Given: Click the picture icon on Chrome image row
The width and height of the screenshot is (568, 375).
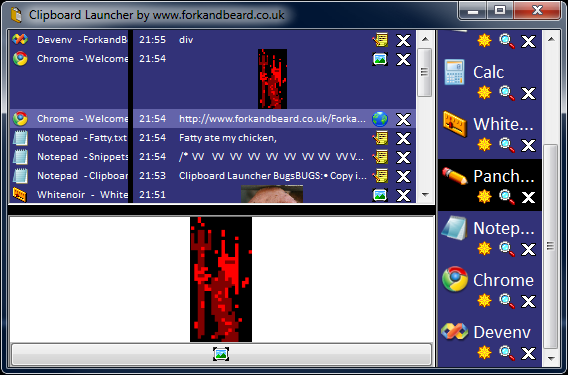Looking at the screenshot, I should 380,59.
